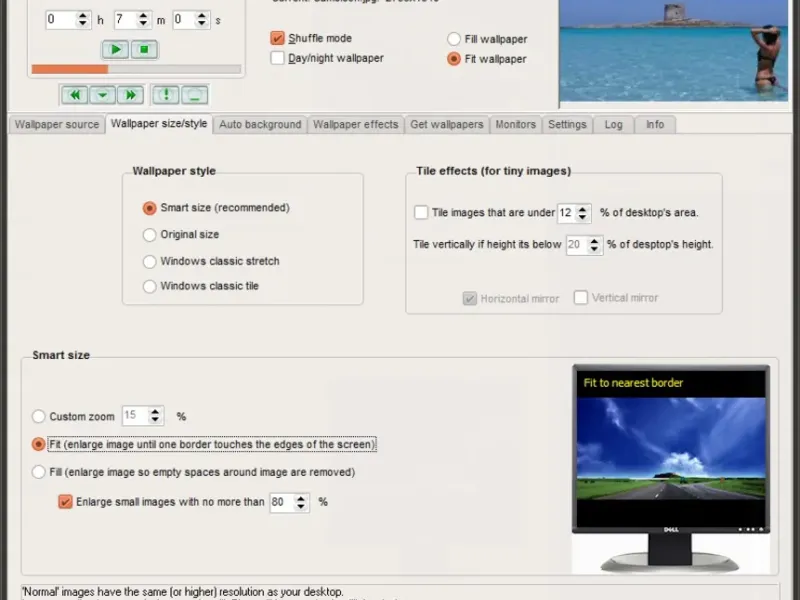Screen dimensions: 800x600
Task: Click the custom zoom field showing 15
Action: (135, 416)
